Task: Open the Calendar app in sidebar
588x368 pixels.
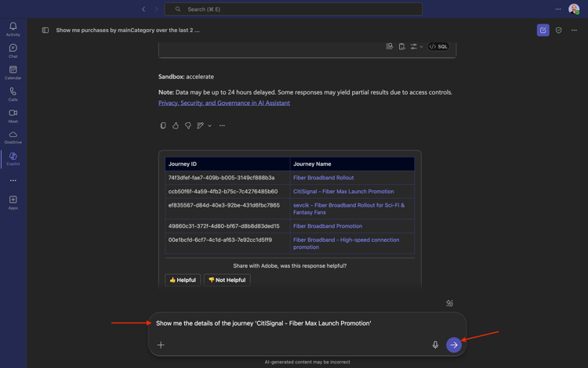Action: pos(13,72)
